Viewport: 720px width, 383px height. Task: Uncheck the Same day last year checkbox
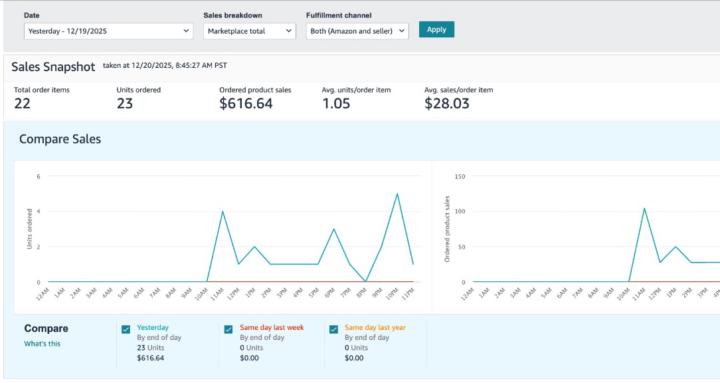coord(334,329)
